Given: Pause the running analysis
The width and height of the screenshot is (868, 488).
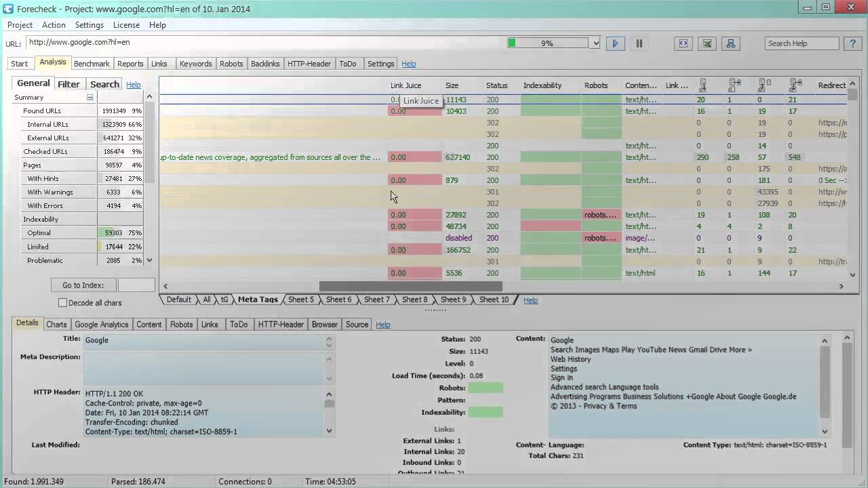Looking at the screenshot, I should [x=639, y=43].
